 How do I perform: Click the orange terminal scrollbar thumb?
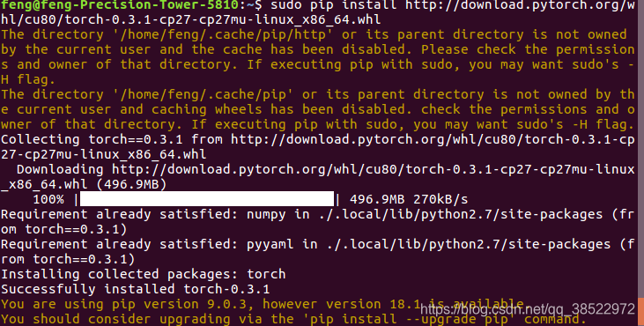click(x=640, y=312)
